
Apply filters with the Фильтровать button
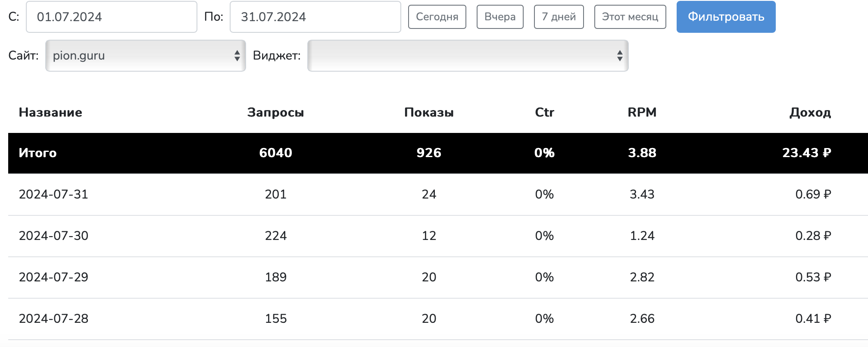click(726, 17)
